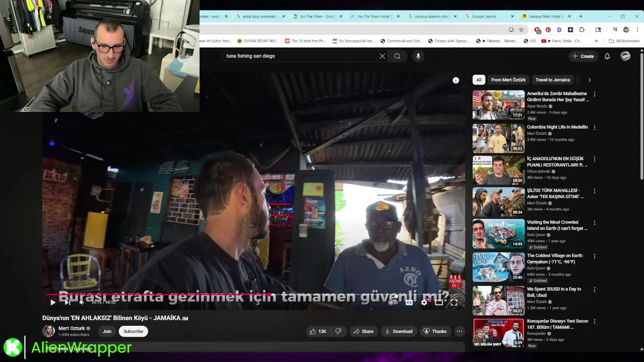Switch to the erdal kaya amerikalı tab
644x362 pixels.
pos(259,16)
